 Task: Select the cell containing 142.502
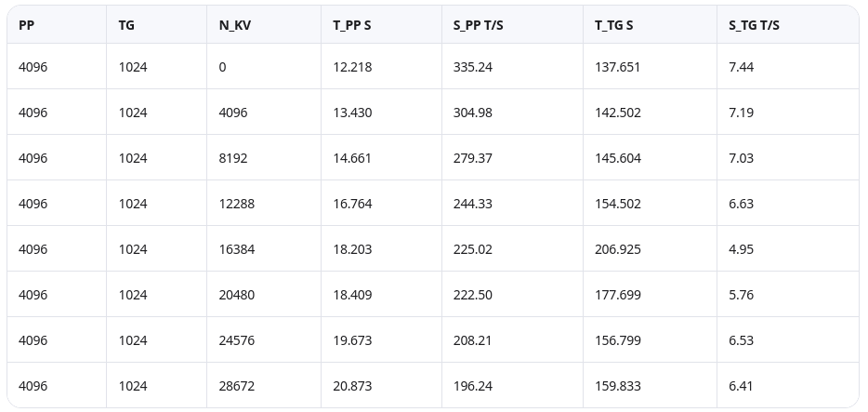click(x=618, y=113)
